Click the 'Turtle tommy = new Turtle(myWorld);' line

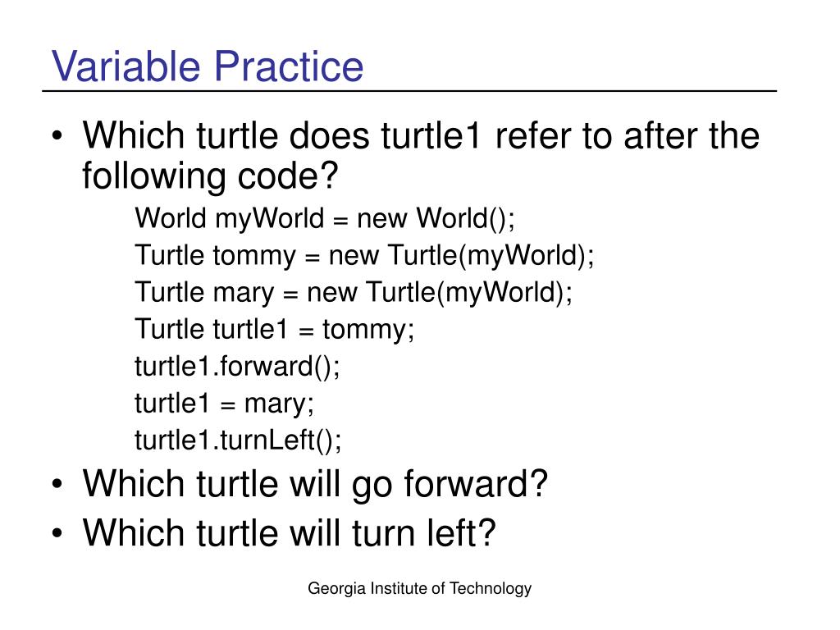[x=364, y=256]
